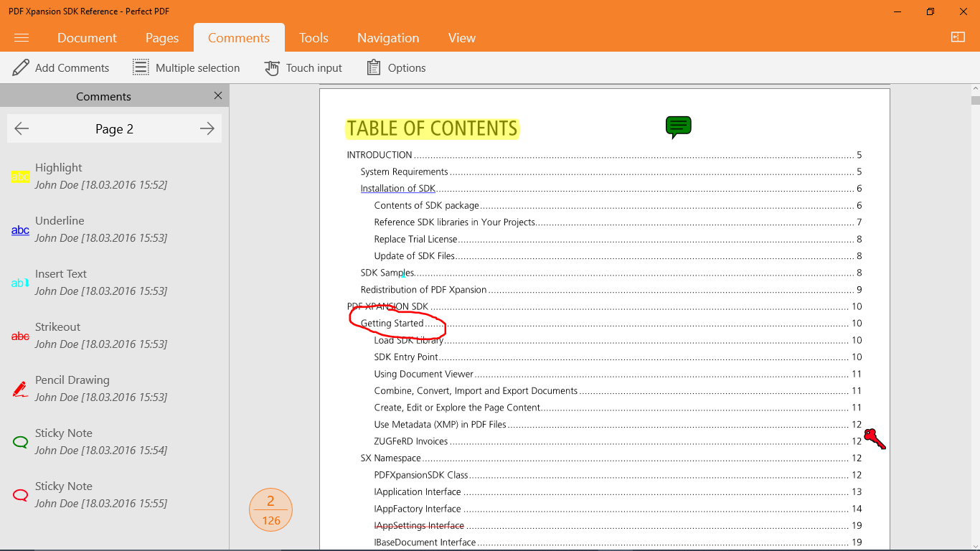This screenshot has height=551, width=980.
Task: Select the Comments tab
Action: pyautogui.click(x=239, y=38)
